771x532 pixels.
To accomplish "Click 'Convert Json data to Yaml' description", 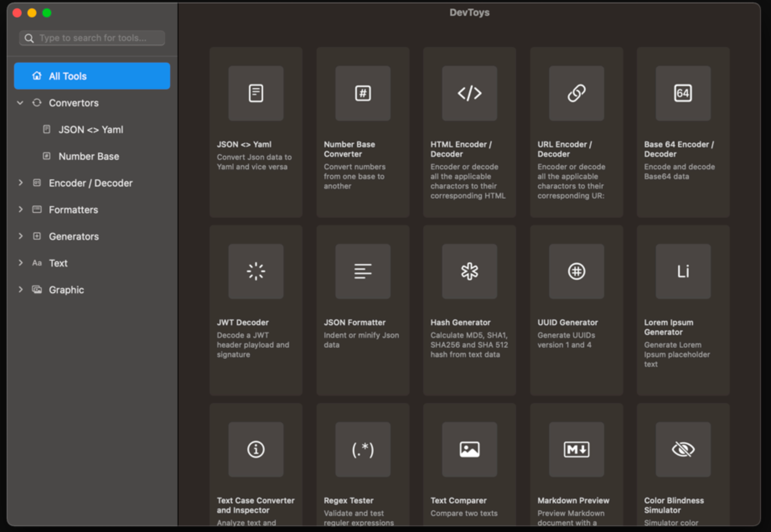I will [x=254, y=162].
